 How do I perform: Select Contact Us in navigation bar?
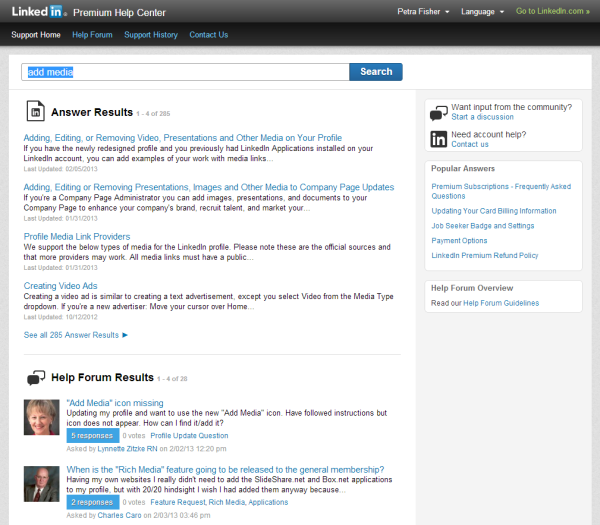(209, 35)
